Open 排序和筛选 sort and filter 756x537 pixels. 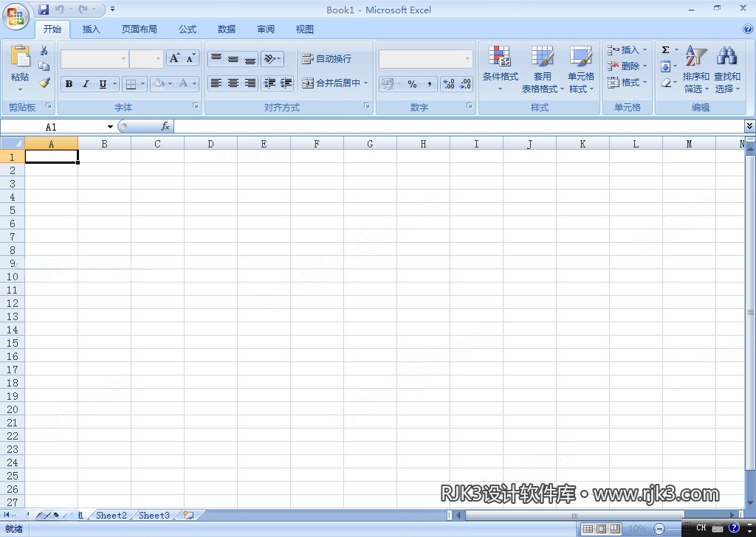point(695,69)
